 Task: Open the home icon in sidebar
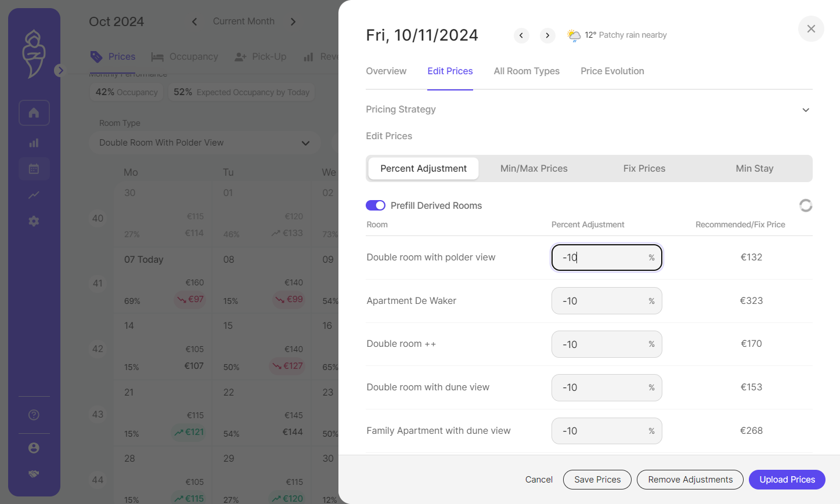[x=34, y=113]
